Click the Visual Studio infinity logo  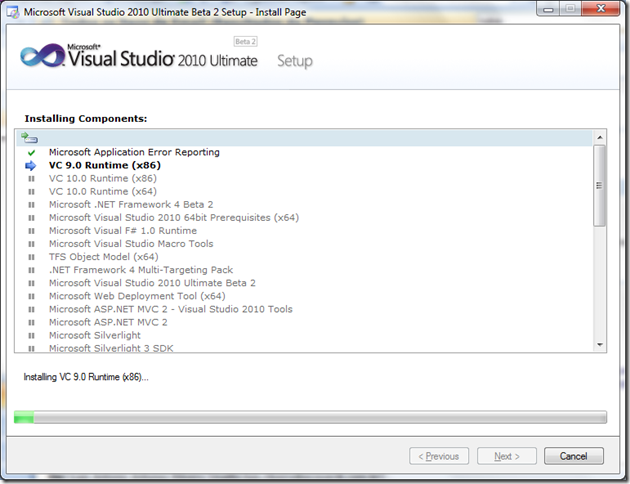click(43, 56)
